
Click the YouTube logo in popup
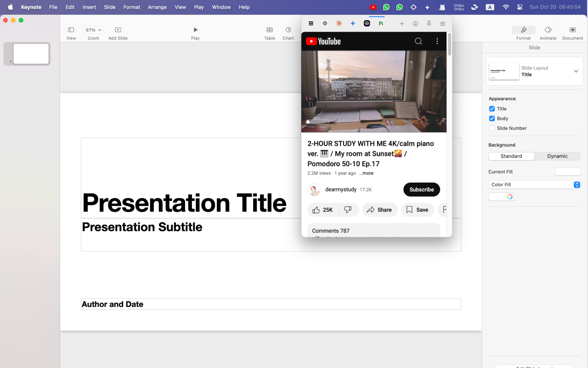(x=323, y=41)
